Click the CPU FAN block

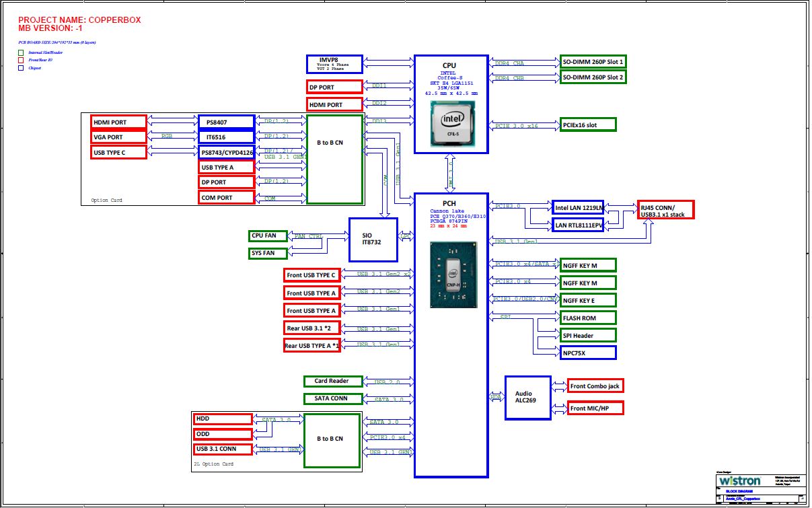coord(268,235)
